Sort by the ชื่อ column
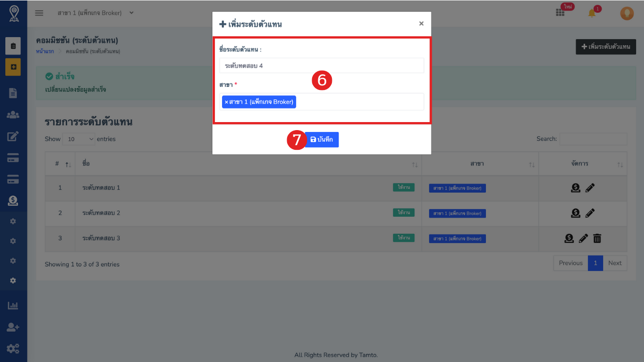 coord(248,164)
